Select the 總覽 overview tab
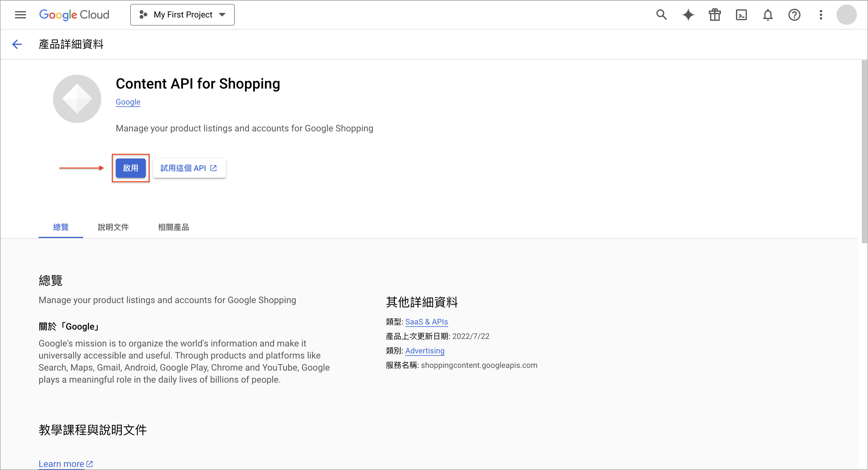This screenshot has height=470, width=868. [61, 227]
